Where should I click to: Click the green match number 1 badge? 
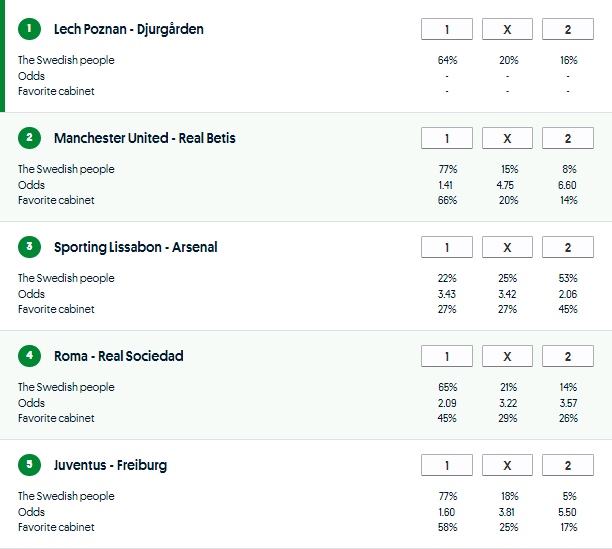(29, 29)
